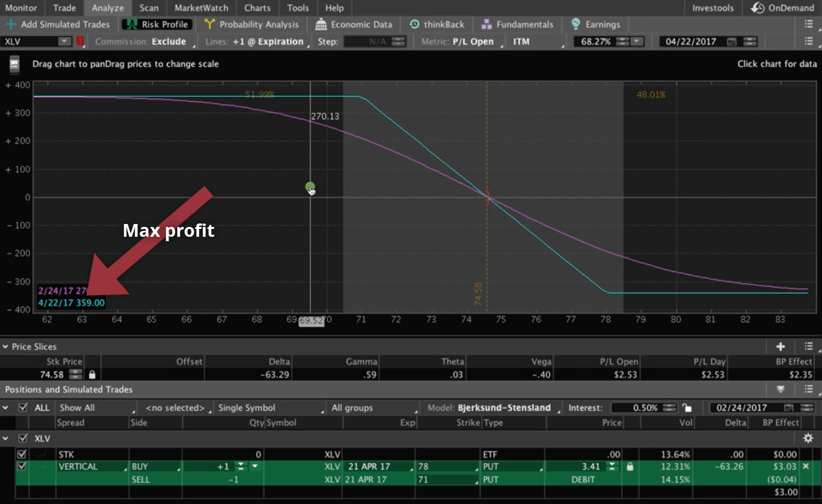The width and height of the screenshot is (822, 504).
Task: Open the sub-tab bar list menu icon
Action: point(808,24)
